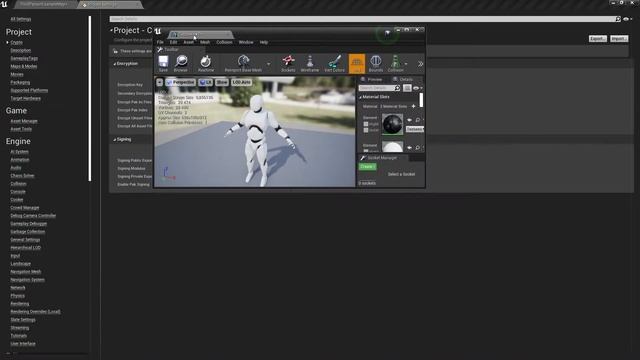640x360 pixels.
Task: Use selected asset arrow for first material
Action: tap(409, 120)
